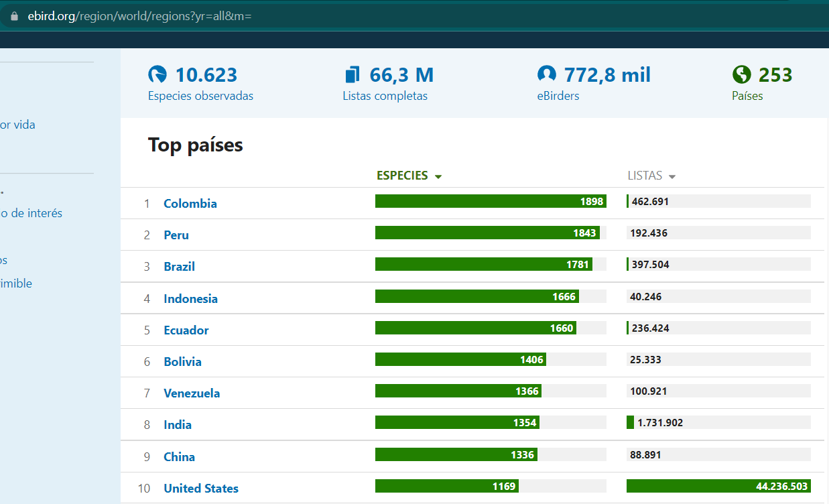Click the checklist icon beside 66,3 M

pos(352,74)
